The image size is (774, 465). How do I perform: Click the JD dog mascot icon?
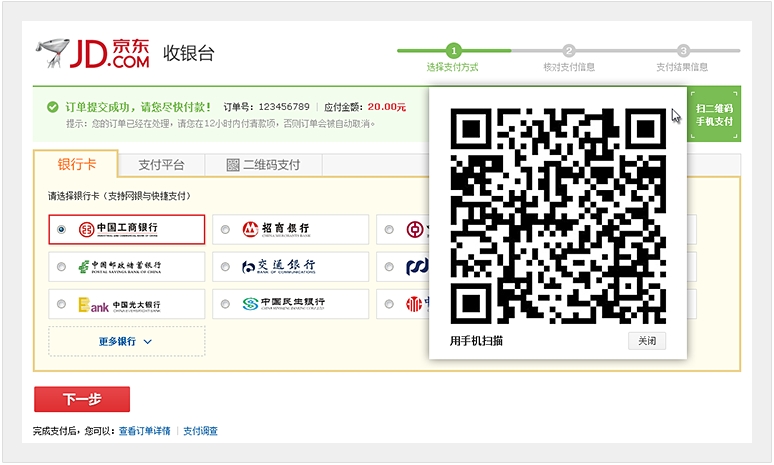52,52
